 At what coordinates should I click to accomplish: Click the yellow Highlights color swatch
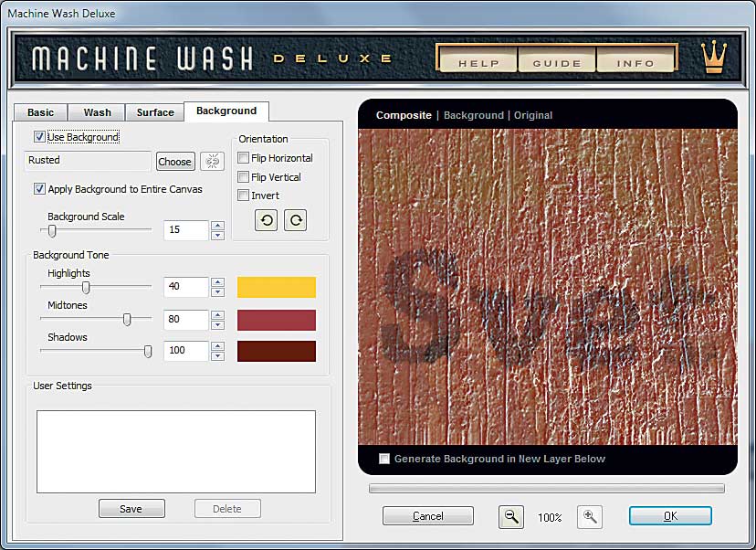pyautogui.click(x=277, y=287)
